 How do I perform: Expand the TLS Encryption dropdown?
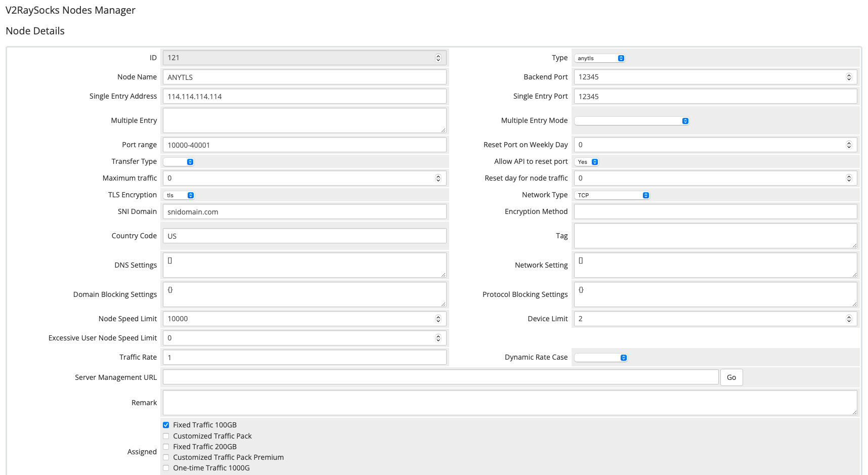180,195
